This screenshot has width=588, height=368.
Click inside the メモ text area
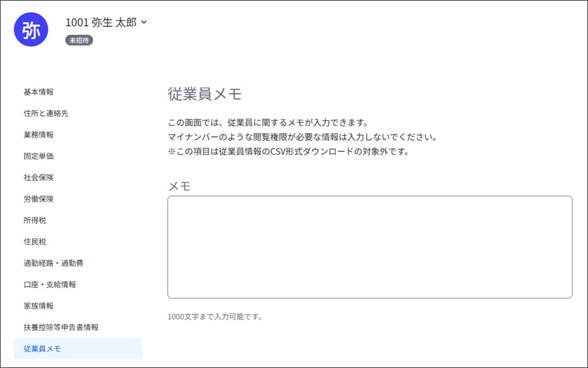pyautogui.click(x=369, y=247)
